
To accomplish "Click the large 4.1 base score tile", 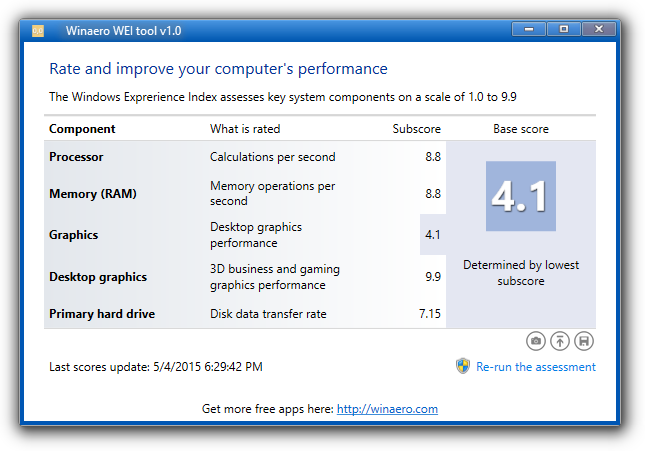I will click(521, 196).
